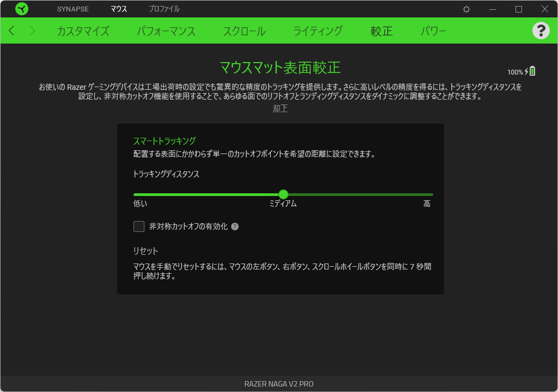
Task: Open the ライティング tab
Action: coord(318,31)
